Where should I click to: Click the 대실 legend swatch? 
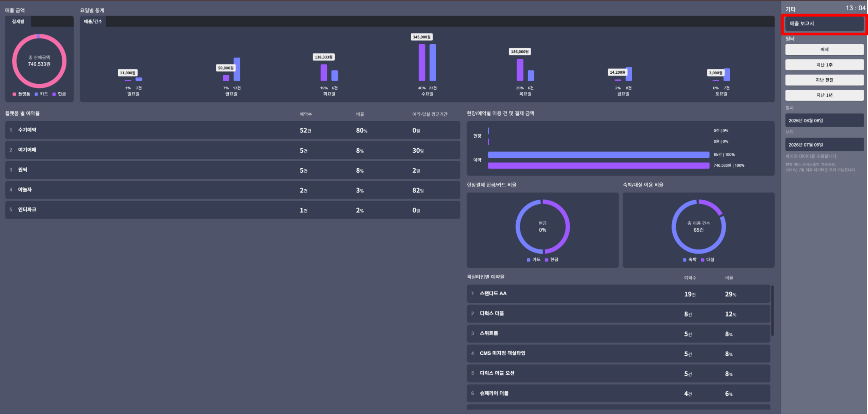(x=702, y=260)
